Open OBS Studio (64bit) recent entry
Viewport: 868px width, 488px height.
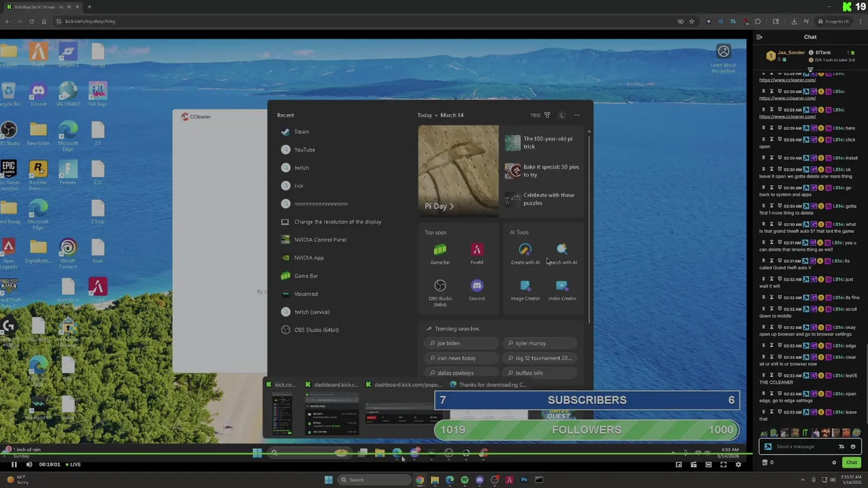coord(316,330)
